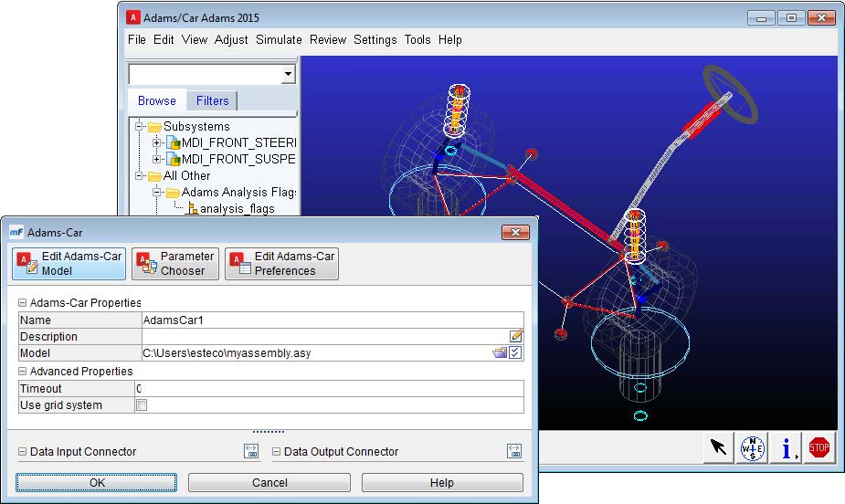Expand the MDI_FRONT_SUSPE tree node

click(x=156, y=160)
